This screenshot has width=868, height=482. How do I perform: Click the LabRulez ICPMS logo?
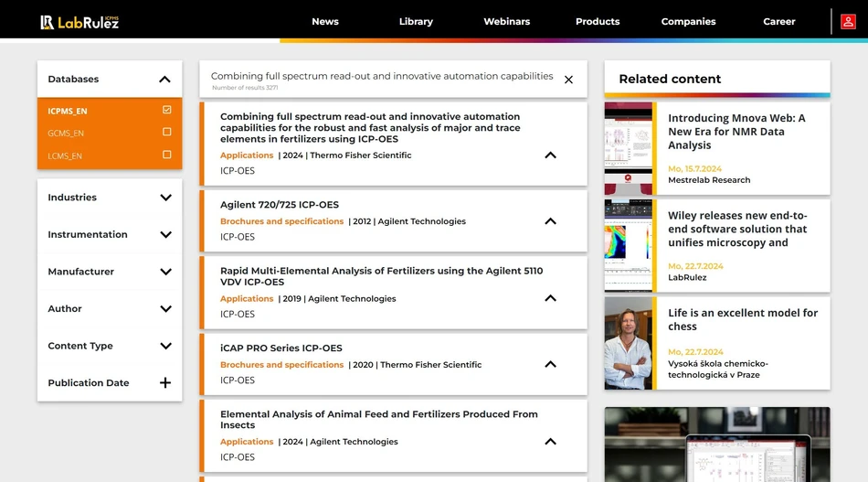click(79, 22)
